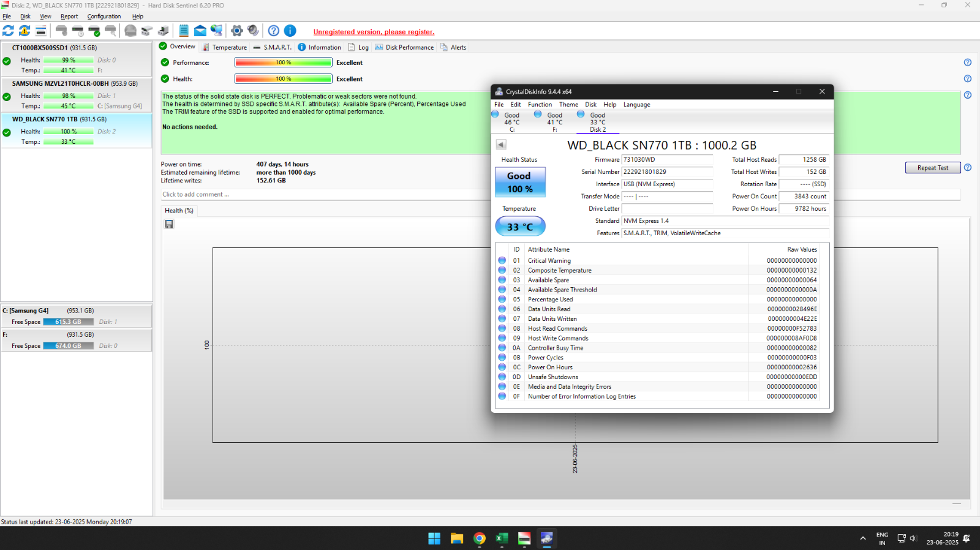Select the WD_BLACK SN770 1TB disk entry

point(77,130)
